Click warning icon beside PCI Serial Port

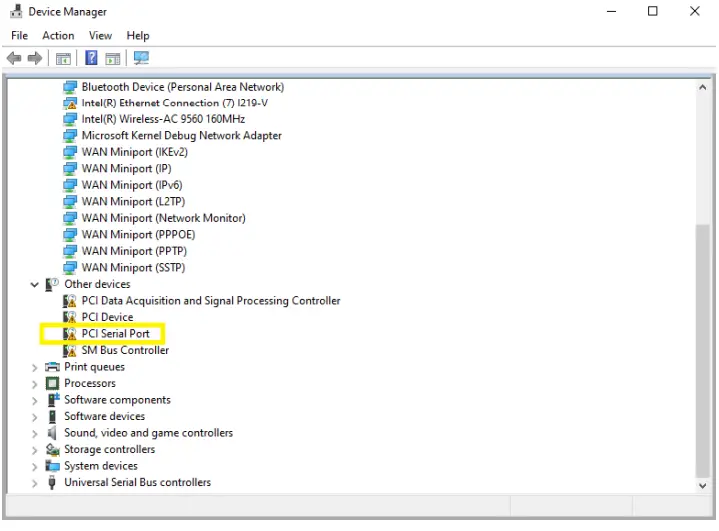[70, 334]
